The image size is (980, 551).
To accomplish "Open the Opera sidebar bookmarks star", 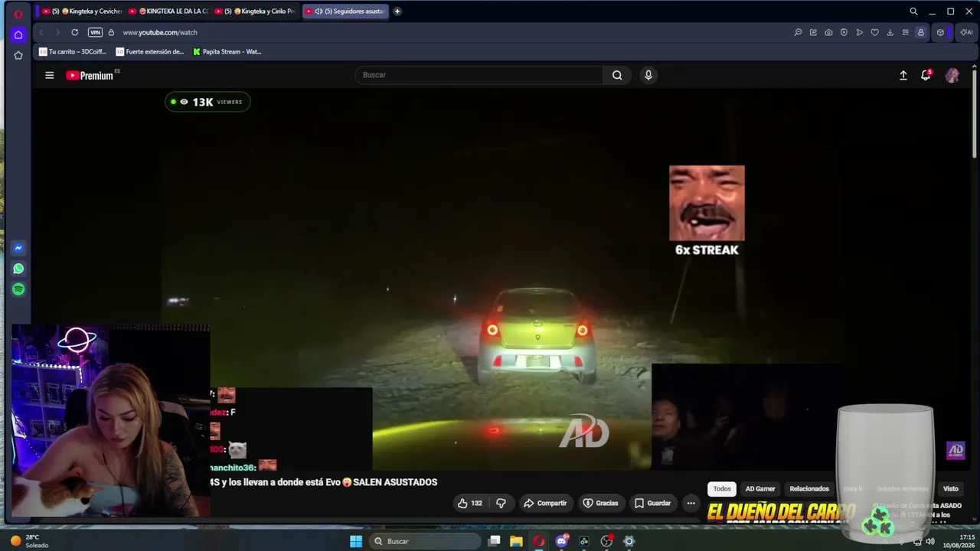I will click(18, 55).
